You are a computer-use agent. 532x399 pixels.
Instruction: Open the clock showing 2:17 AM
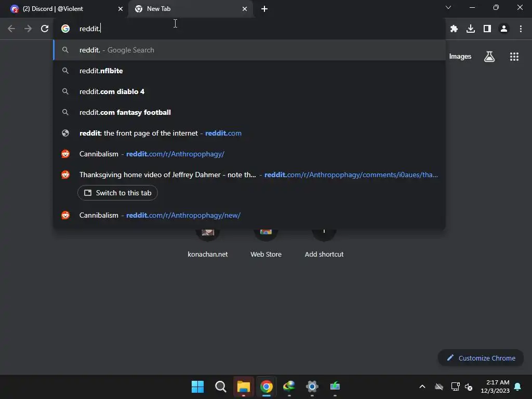tap(495, 387)
